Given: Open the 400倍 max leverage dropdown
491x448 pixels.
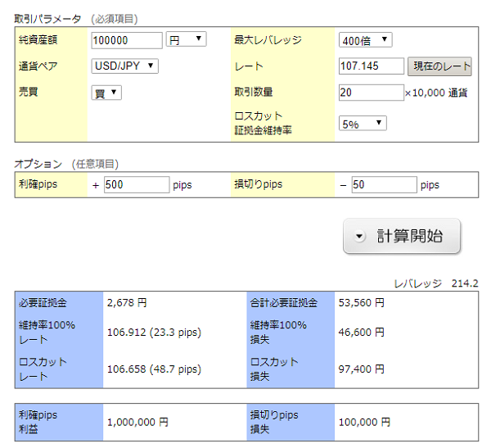Looking at the screenshot, I should tap(366, 40).
